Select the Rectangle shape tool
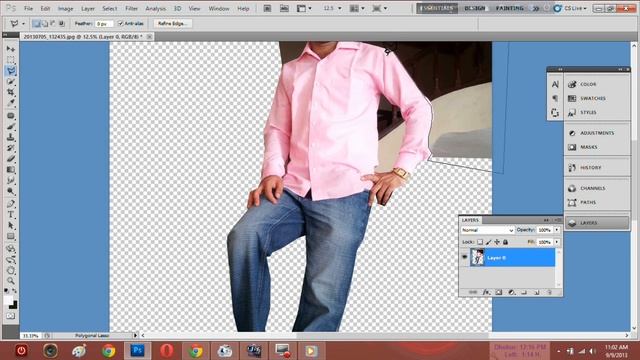 pyautogui.click(x=11, y=236)
